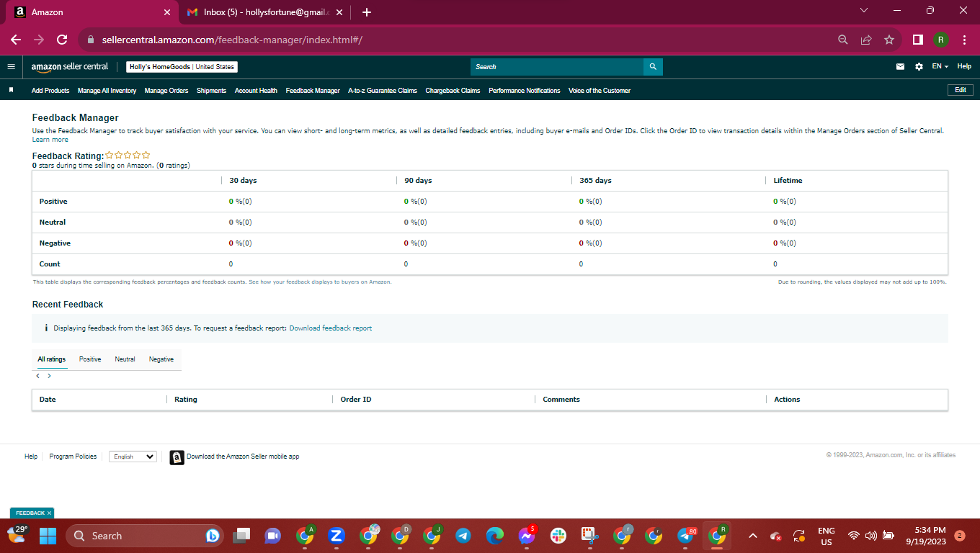Close the FEEDBACK widget with X

[50, 513]
